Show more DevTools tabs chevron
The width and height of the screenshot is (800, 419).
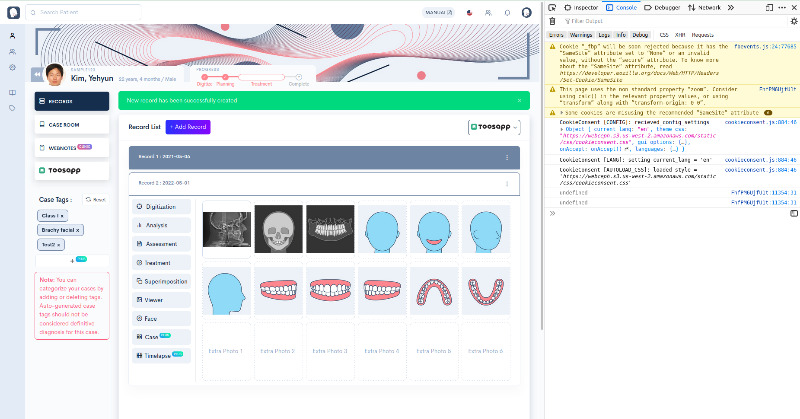coord(728,7)
